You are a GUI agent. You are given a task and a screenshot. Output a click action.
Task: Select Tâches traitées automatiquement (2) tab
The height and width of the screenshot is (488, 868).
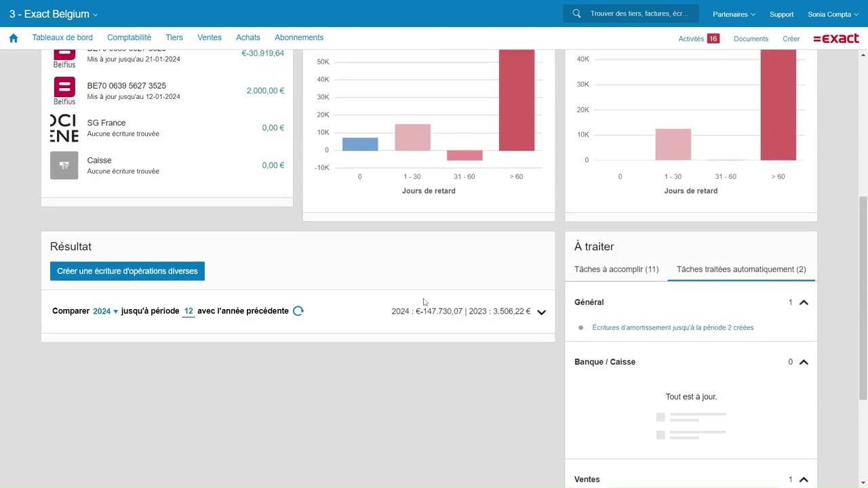pos(741,269)
